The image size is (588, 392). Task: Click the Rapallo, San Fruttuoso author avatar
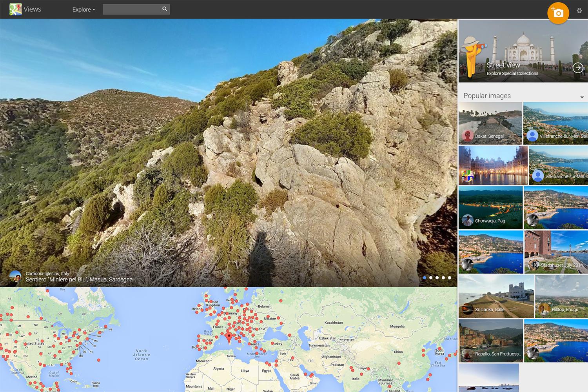(467, 354)
